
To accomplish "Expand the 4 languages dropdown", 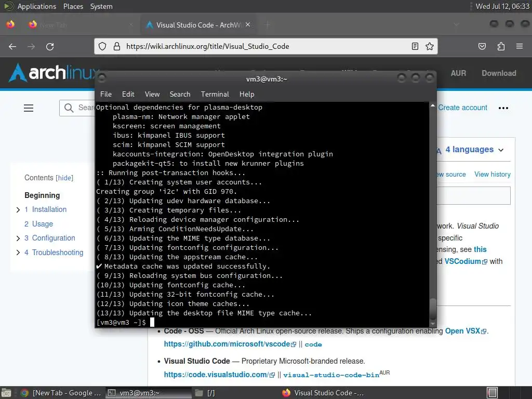I will (474, 150).
